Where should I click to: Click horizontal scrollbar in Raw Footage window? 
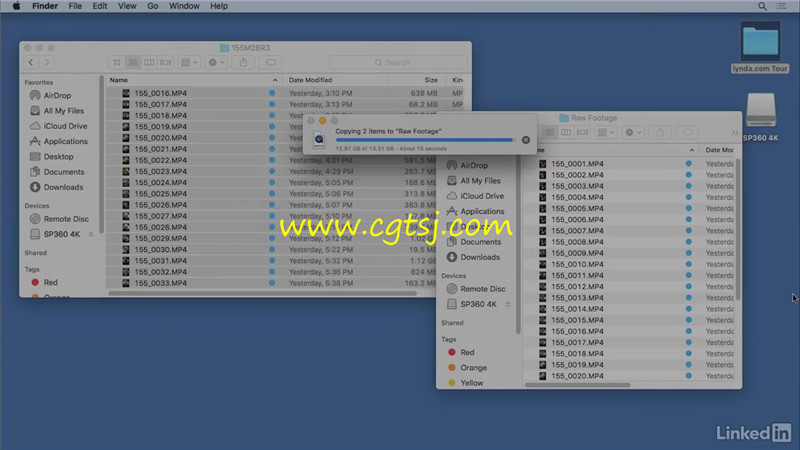tap(578, 385)
